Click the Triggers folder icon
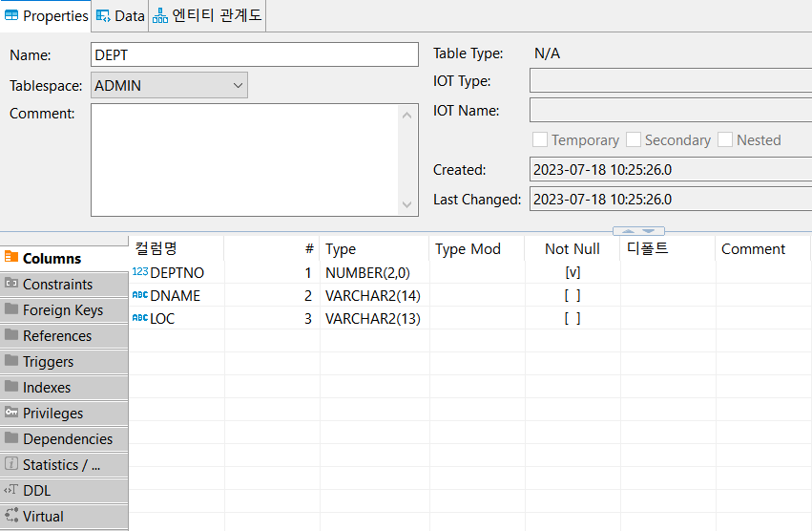Screen dimensions: 812x531 [x=10, y=360]
